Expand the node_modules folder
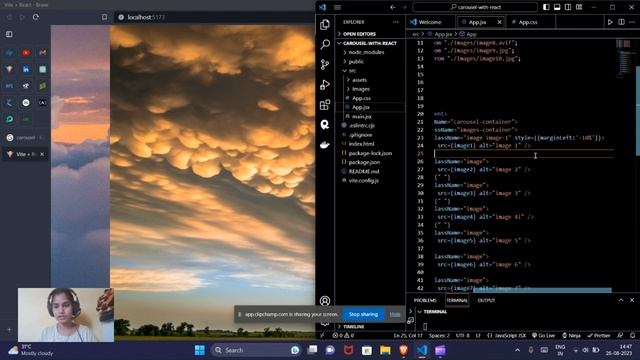Screen dimensions: 640x360 (370, 52)
